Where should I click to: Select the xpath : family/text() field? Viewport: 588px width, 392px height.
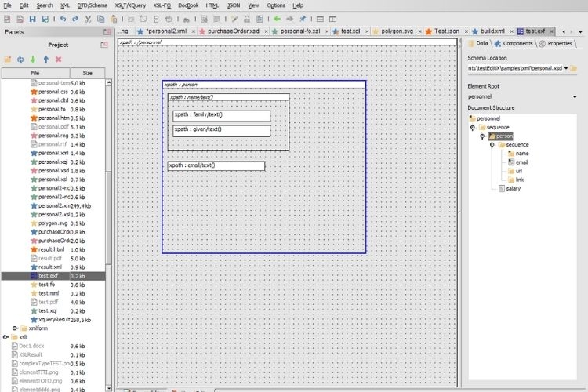222,115
